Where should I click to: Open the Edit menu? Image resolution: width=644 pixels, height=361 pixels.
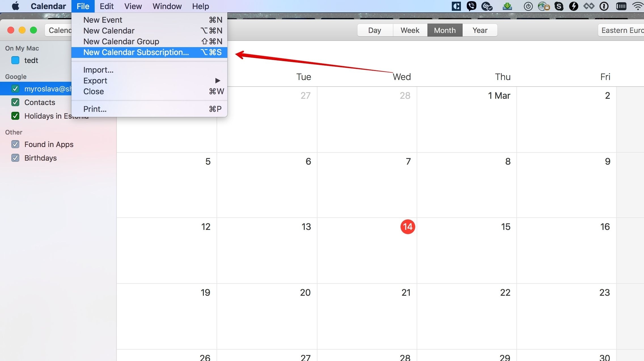pos(106,6)
